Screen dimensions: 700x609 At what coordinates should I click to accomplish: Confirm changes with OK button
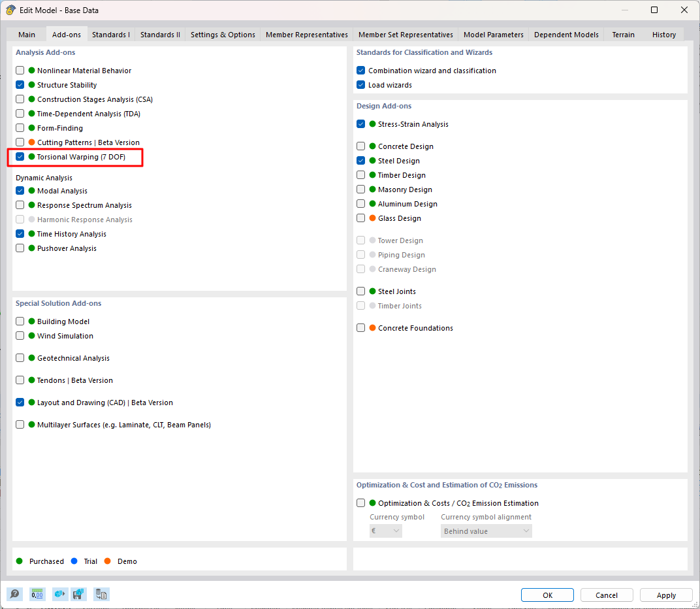(x=547, y=595)
